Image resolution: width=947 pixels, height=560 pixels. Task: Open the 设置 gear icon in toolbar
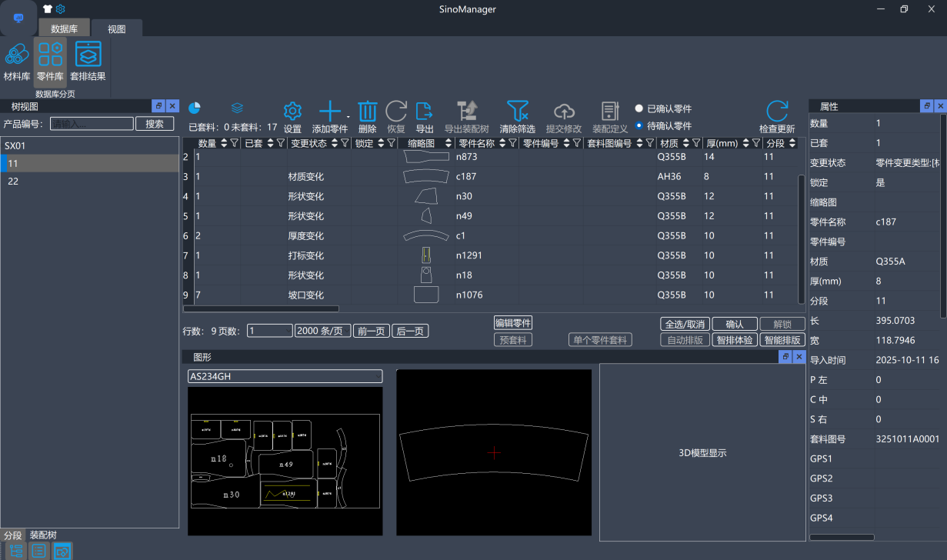(292, 112)
